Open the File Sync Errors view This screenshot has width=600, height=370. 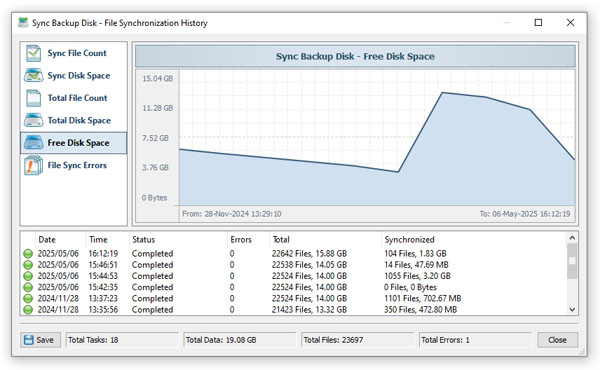[73, 165]
